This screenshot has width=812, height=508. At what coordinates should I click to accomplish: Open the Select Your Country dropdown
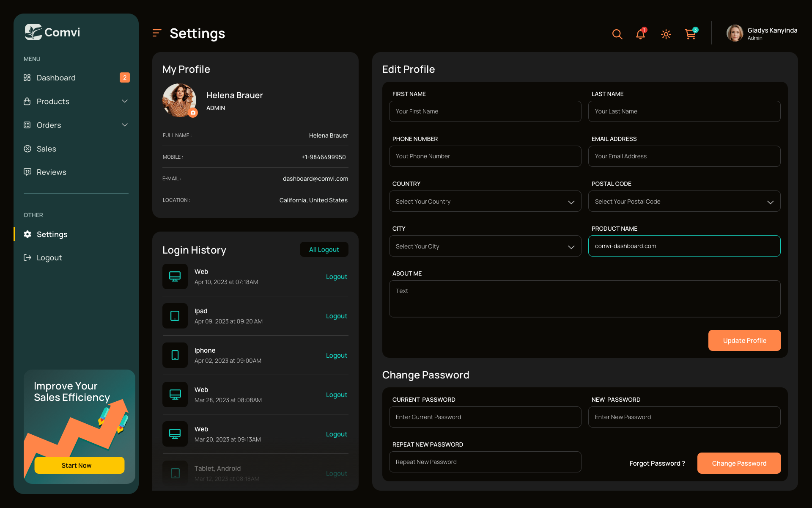(x=485, y=201)
